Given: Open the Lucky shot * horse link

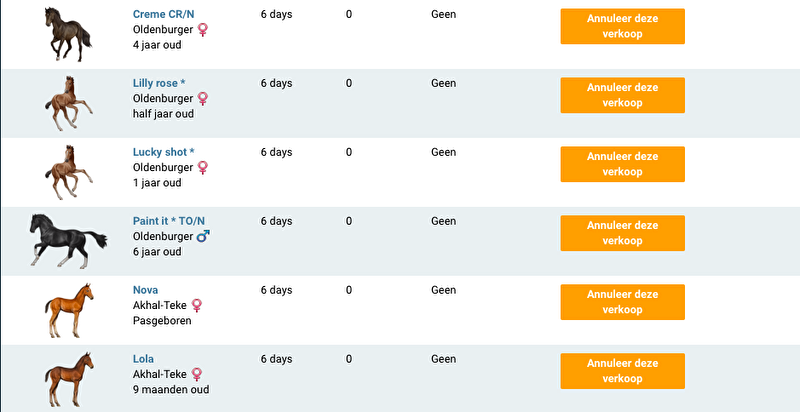Looking at the screenshot, I should point(163,152).
